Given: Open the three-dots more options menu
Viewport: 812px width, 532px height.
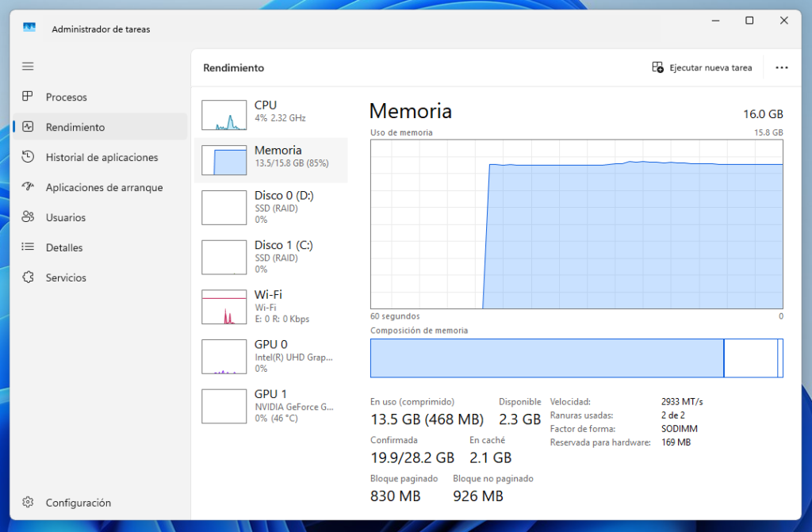Looking at the screenshot, I should click(x=781, y=67).
